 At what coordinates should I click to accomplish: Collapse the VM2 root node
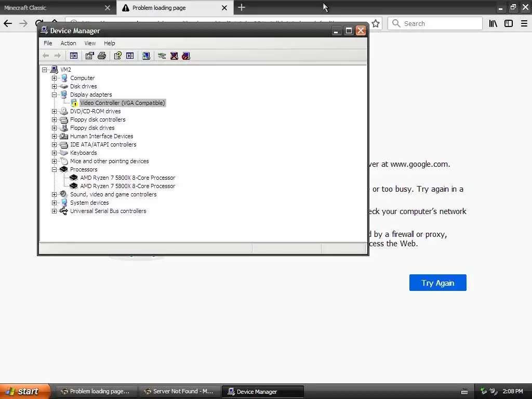(45, 70)
